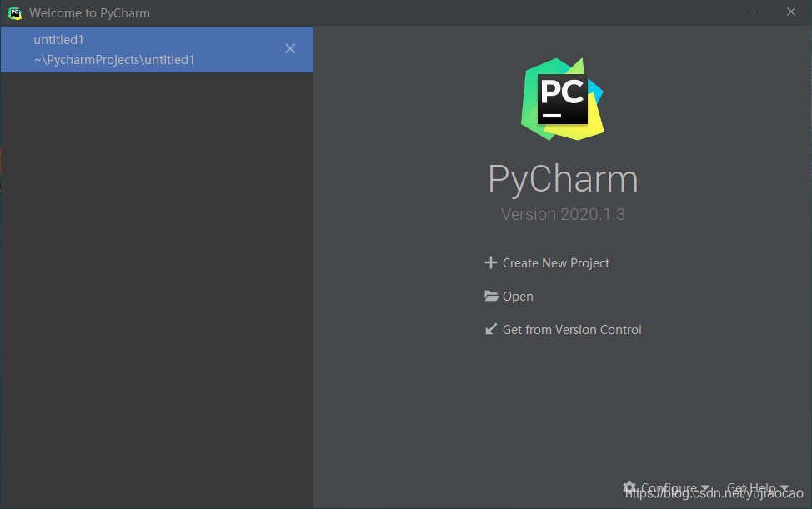Click the arrow icon beside Get from Version Control

[x=490, y=329]
